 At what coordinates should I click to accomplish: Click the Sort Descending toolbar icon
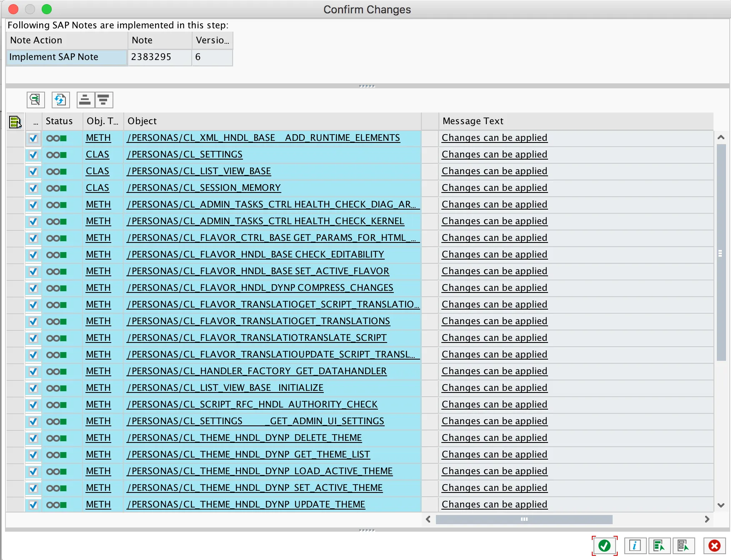[x=103, y=100]
